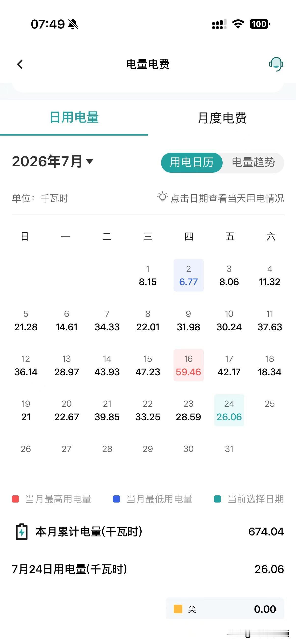
Task: Tap the cellular signal bars icon
Action: pos(219,24)
